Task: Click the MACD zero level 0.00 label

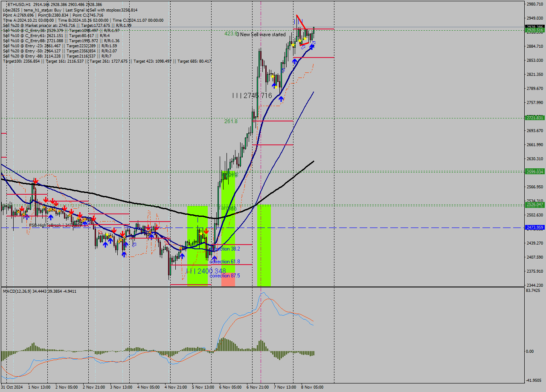Action: click(531, 352)
